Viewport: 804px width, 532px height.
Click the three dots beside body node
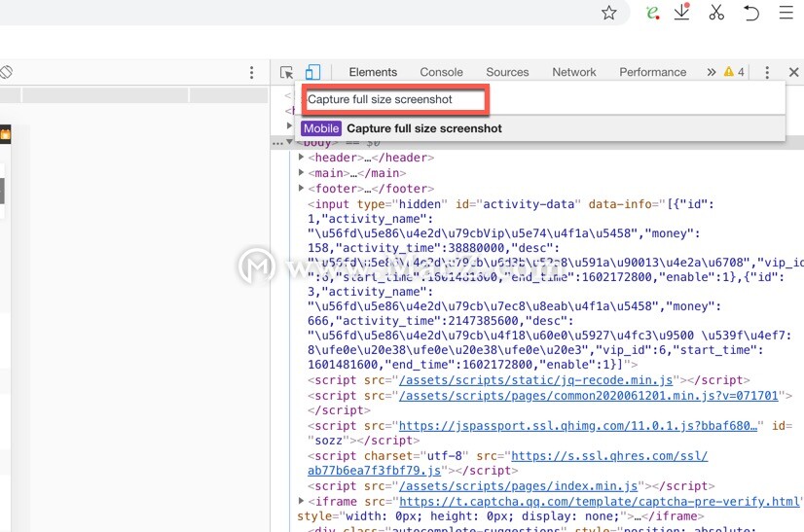coord(277,143)
